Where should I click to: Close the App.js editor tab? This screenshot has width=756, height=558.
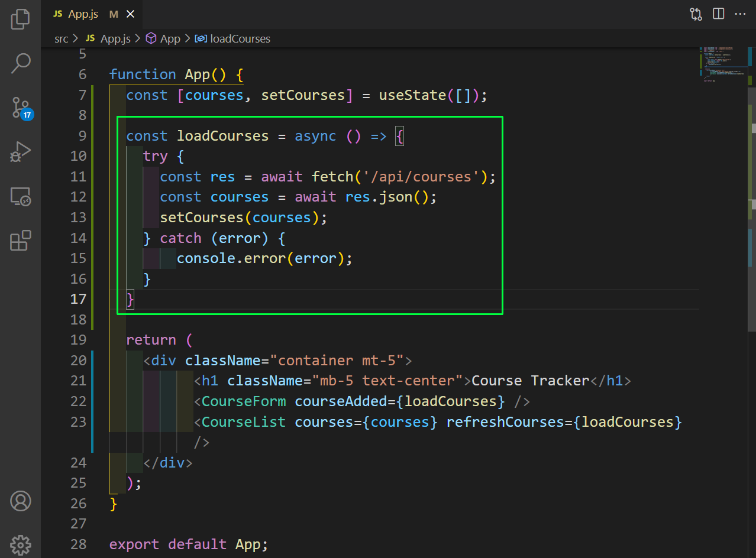point(131,14)
